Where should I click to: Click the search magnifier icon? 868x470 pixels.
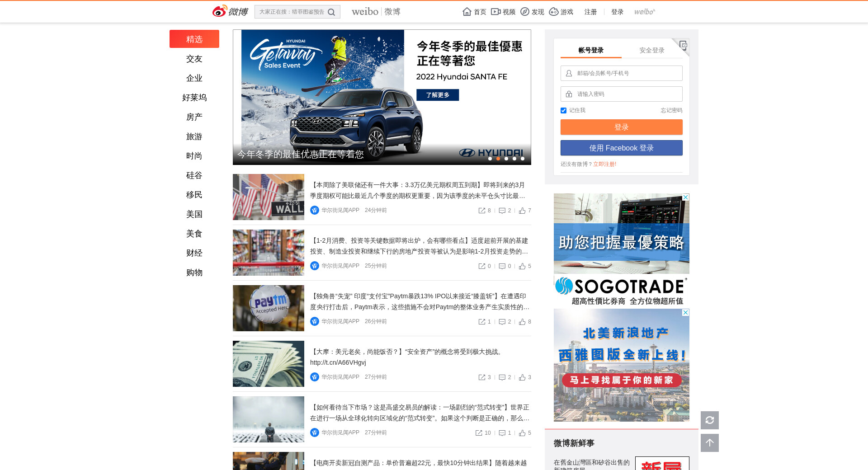pyautogui.click(x=331, y=12)
